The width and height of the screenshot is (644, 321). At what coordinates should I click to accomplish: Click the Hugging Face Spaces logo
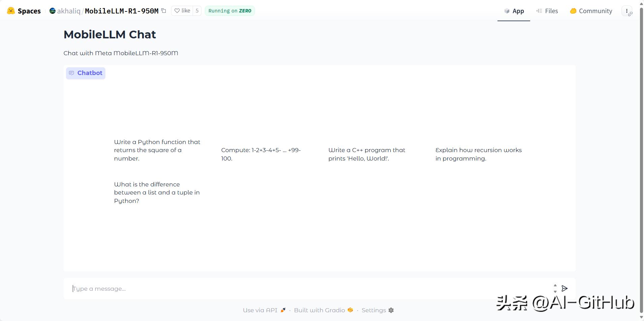click(x=11, y=11)
